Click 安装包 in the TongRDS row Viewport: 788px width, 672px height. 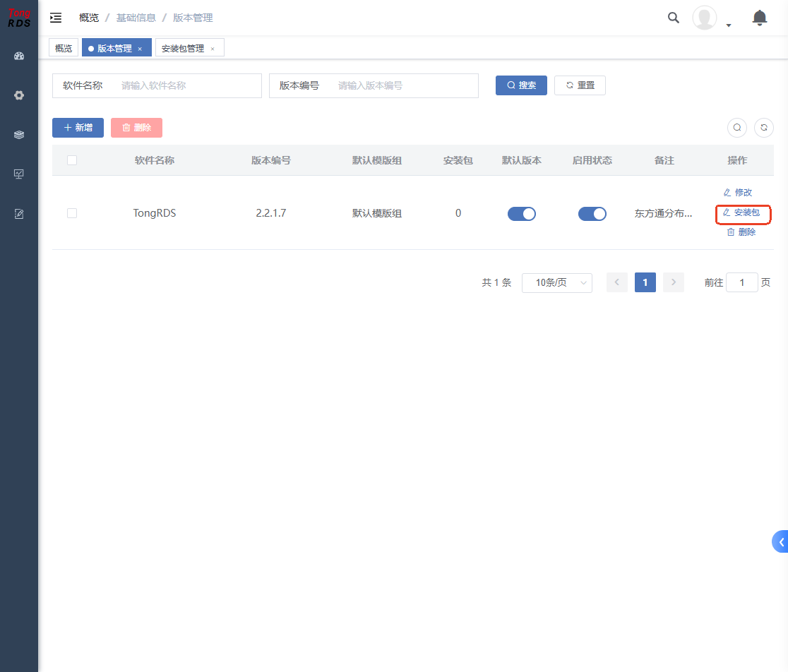741,212
